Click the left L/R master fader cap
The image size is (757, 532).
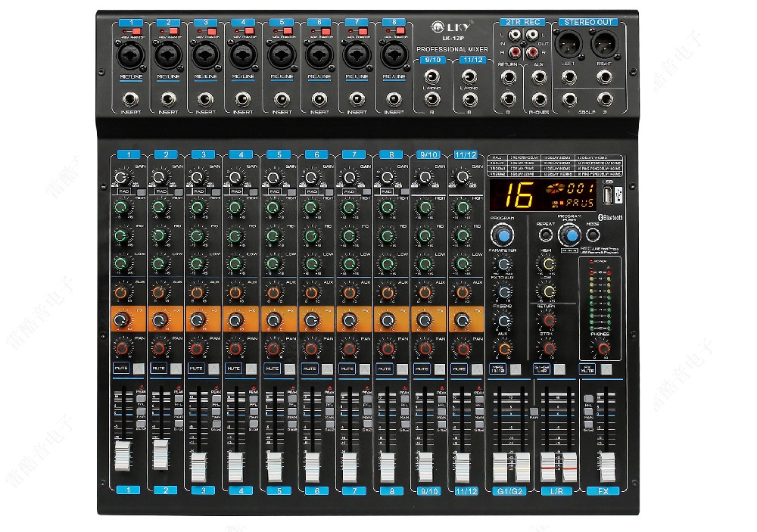point(547,467)
